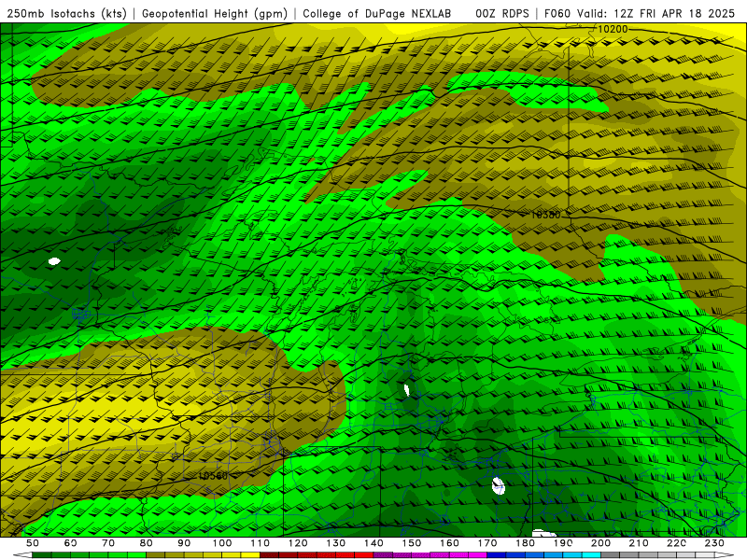Click the 10200 height contour label
This screenshot has height=560, width=747.
pyautogui.click(x=613, y=29)
